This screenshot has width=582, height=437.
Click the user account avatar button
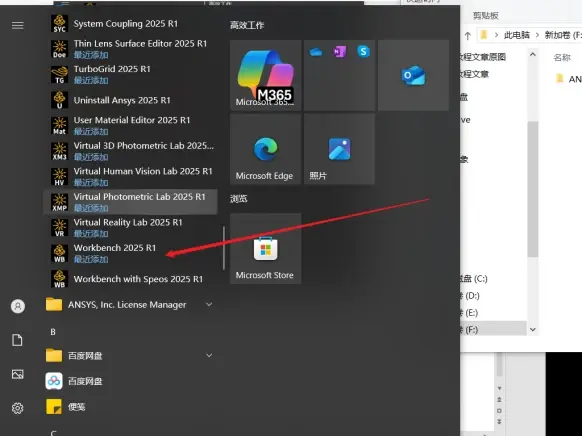(17, 306)
